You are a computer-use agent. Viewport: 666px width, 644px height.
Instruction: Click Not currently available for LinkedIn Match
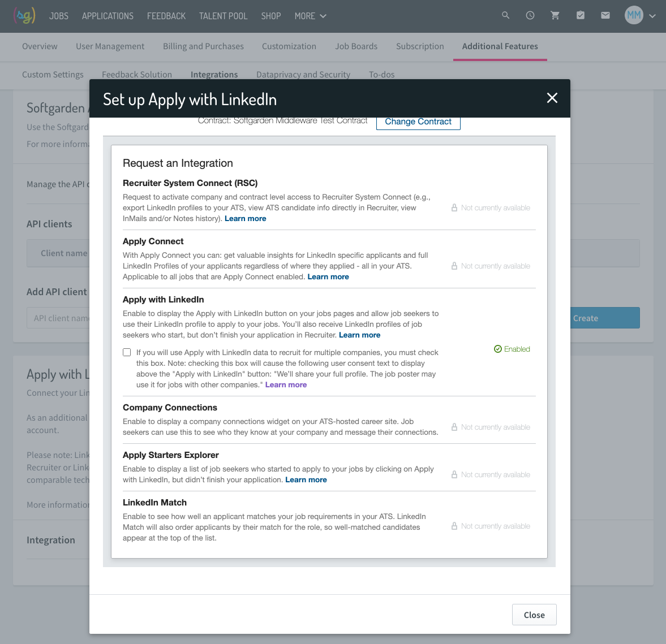coord(495,526)
